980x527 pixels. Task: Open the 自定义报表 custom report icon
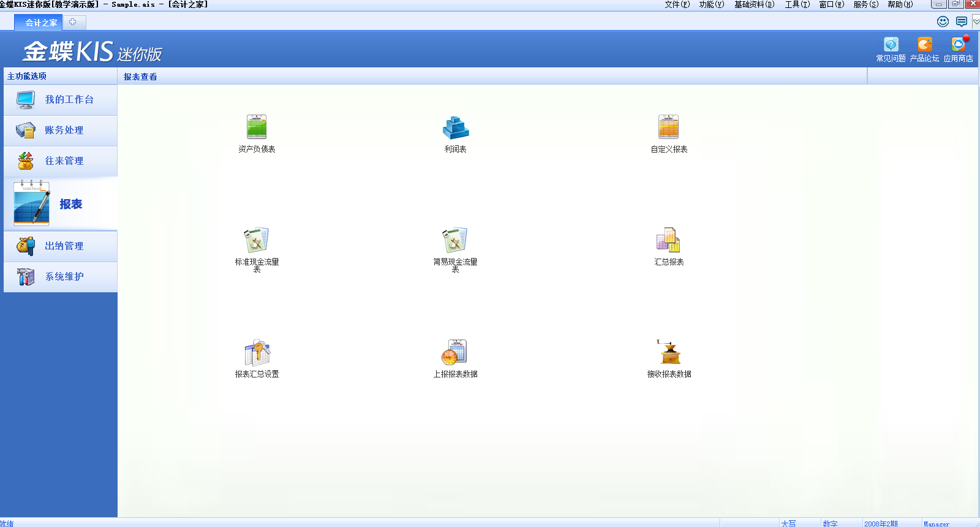(x=668, y=127)
